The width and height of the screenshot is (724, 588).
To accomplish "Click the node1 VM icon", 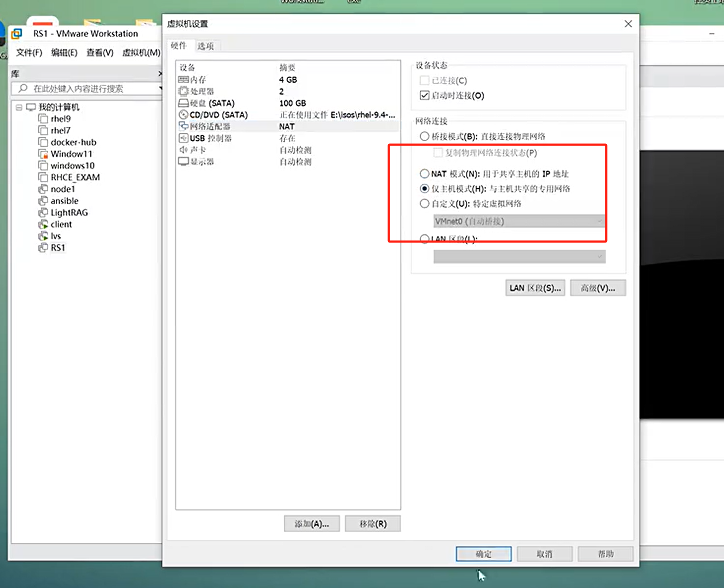I will click(43, 189).
